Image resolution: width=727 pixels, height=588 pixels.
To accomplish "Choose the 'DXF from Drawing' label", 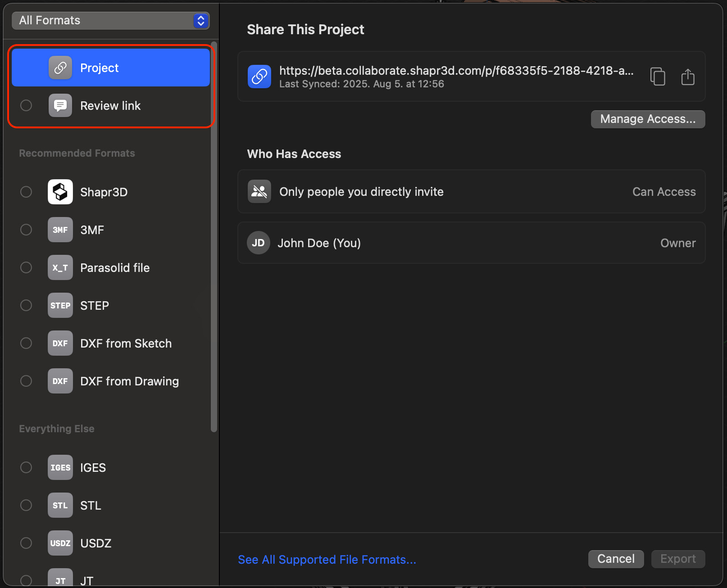I will click(130, 381).
